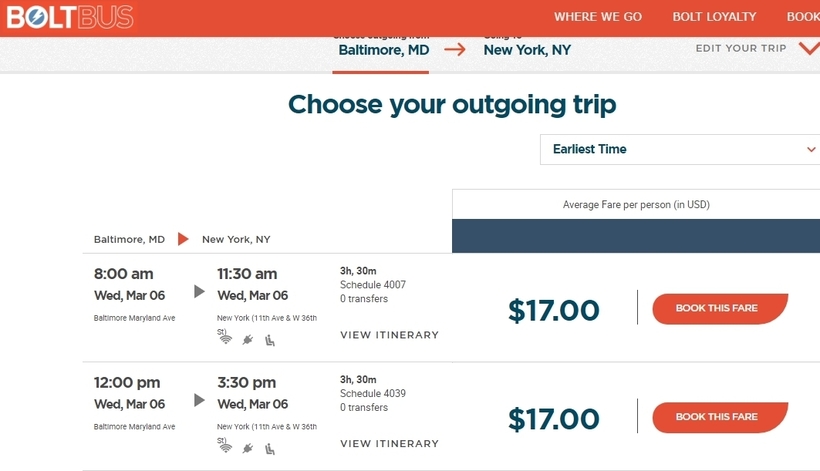This screenshot has height=471, width=820.
Task: View itinerary for Schedule 4039
Action: [390, 444]
